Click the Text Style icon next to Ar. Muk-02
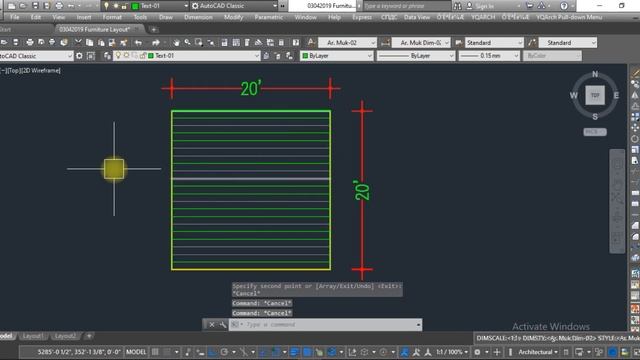 (311, 42)
